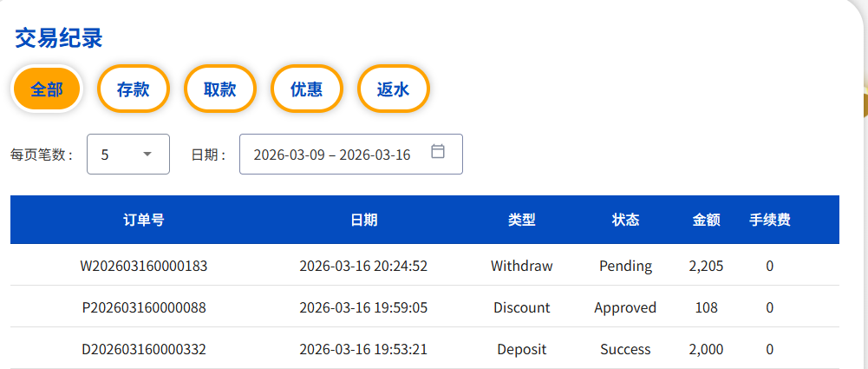Open the calendar icon in date field
868x369 pixels.
click(438, 151)
